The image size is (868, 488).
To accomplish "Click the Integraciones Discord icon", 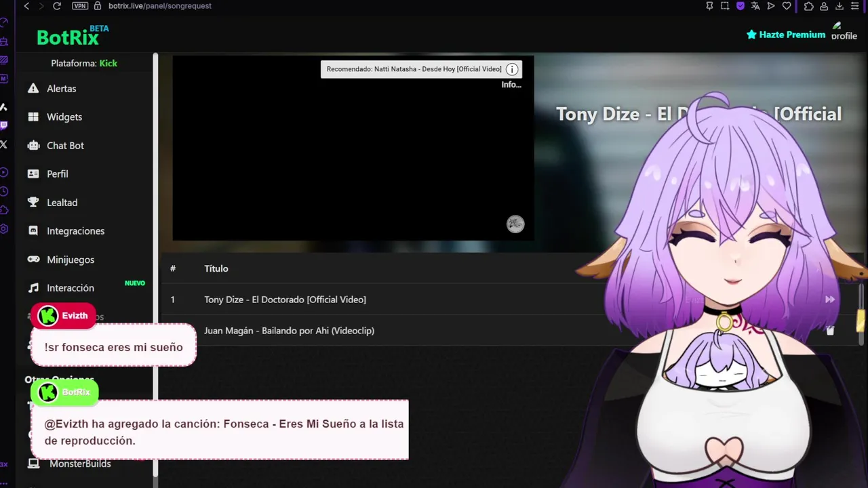I will [33, 230].
